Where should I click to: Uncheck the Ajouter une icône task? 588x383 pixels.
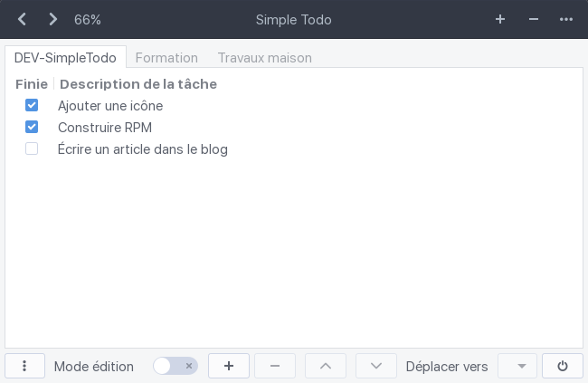pyautogui.click(x=32, y=105)
